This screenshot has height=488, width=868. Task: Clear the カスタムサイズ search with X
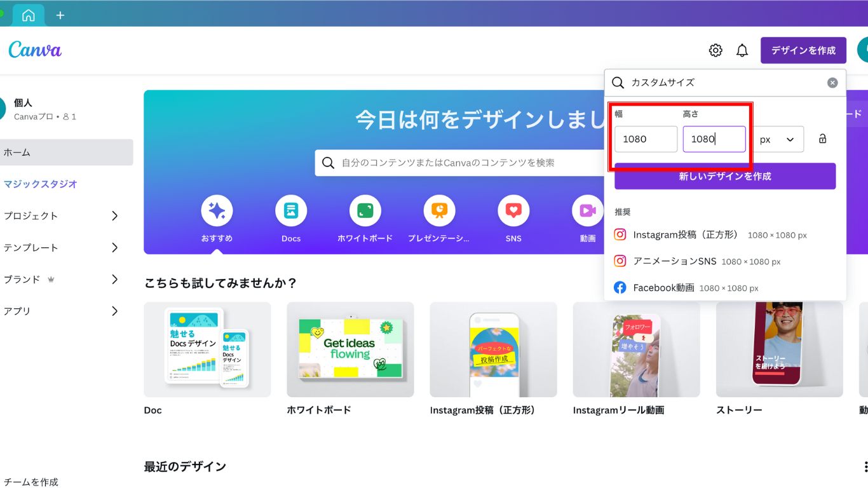tap(832, 83)
